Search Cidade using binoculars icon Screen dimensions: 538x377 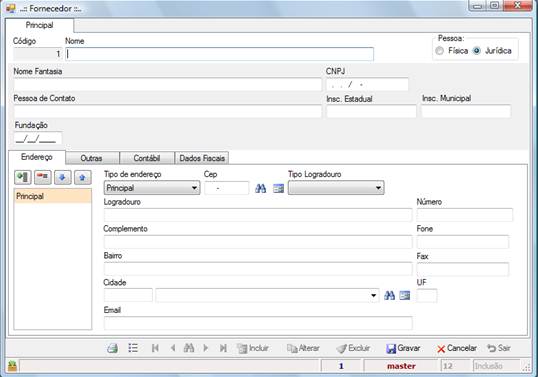coord(389,295)
